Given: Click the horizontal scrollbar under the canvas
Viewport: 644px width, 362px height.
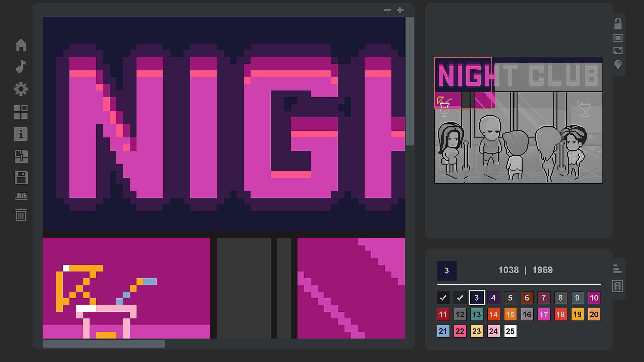Looking at the screenshot, I should 104,344.
